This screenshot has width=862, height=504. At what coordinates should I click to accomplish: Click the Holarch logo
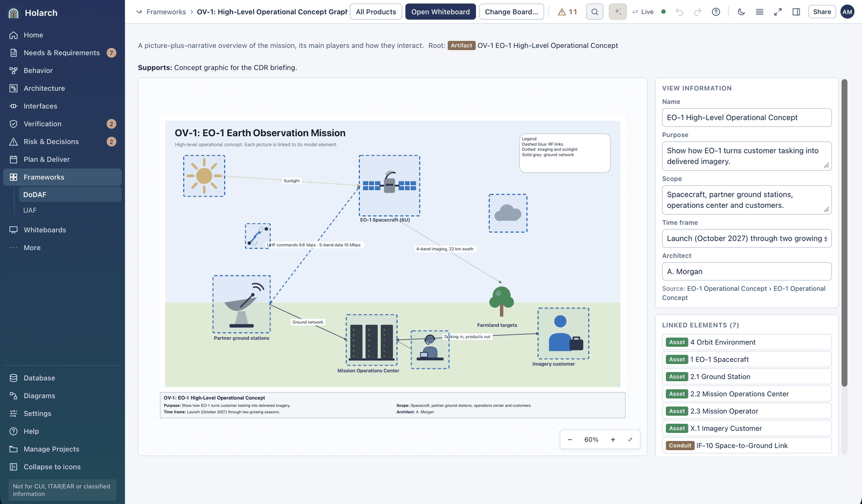point(14,13)
